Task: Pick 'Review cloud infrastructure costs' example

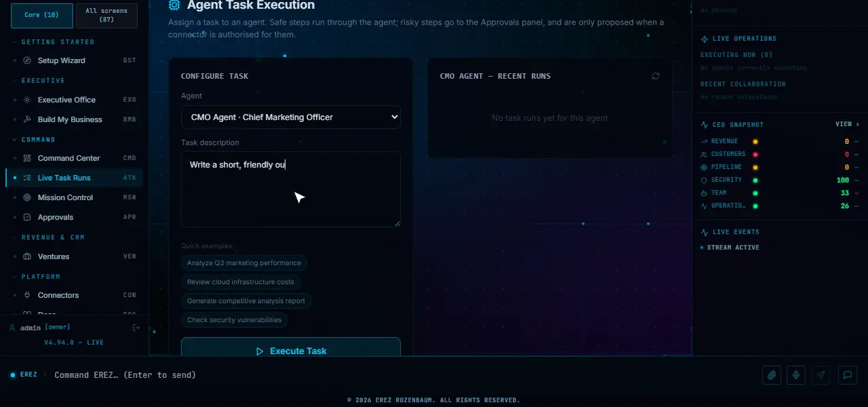Action: pyautogui.click(x=241, y=282)
